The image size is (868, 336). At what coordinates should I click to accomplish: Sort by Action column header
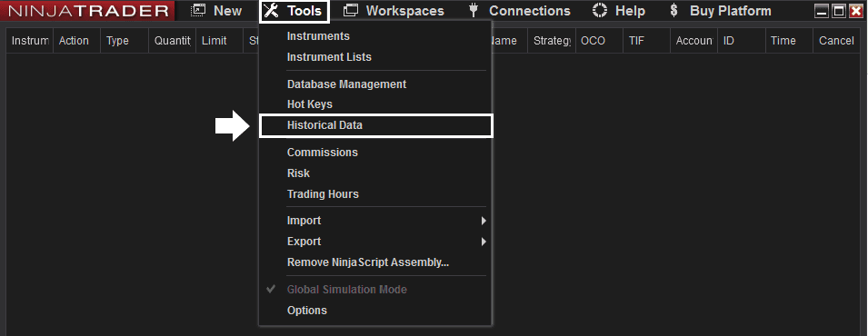click(x=77, y=41)
